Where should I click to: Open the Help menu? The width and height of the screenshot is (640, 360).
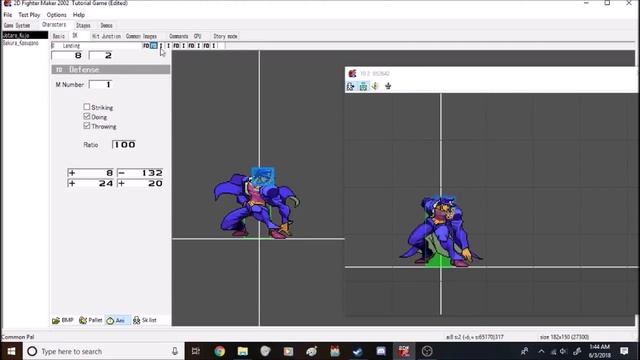pos(79,15)
